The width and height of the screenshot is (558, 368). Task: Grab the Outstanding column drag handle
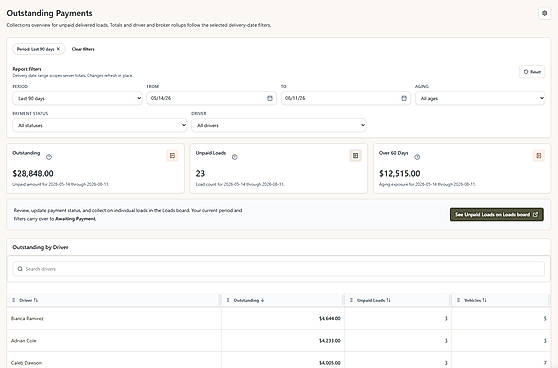[x=228, y=300]
